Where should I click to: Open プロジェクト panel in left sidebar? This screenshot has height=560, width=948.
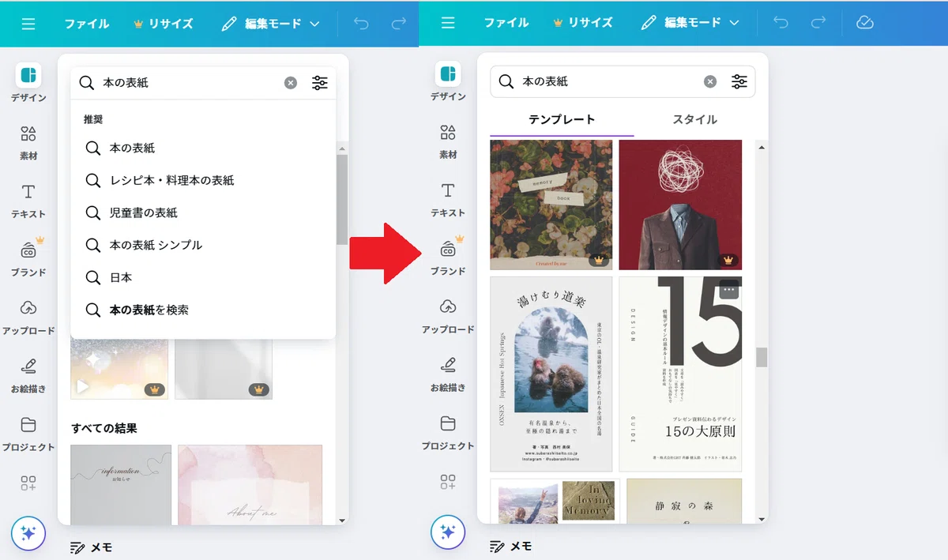[28, 434]
